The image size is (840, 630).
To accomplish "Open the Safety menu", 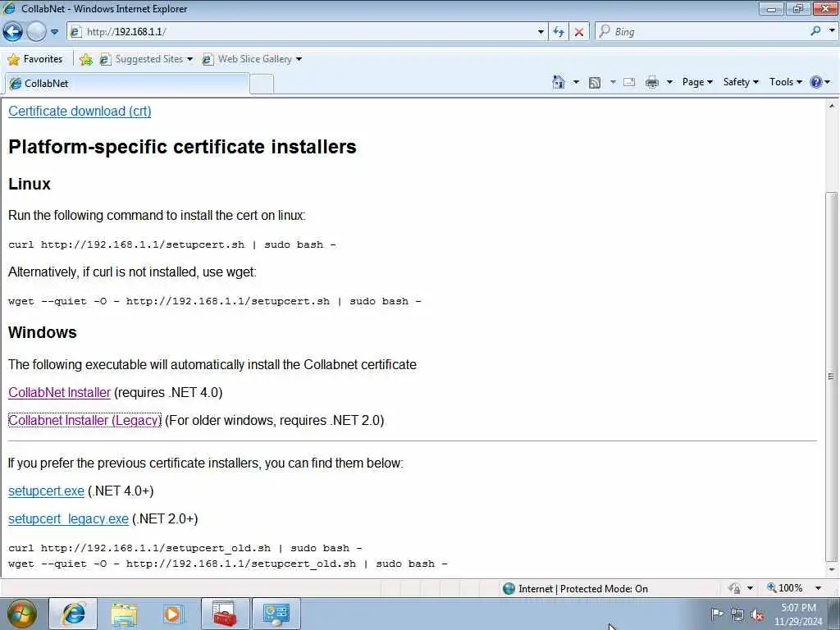I will (x=741, y=82).
